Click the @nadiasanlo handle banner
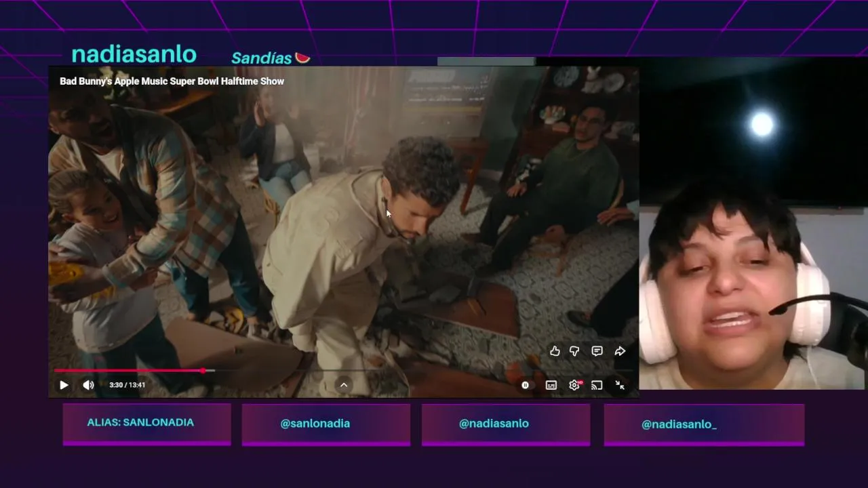Viewport: 868px width, 488px height. click(505, 424)
